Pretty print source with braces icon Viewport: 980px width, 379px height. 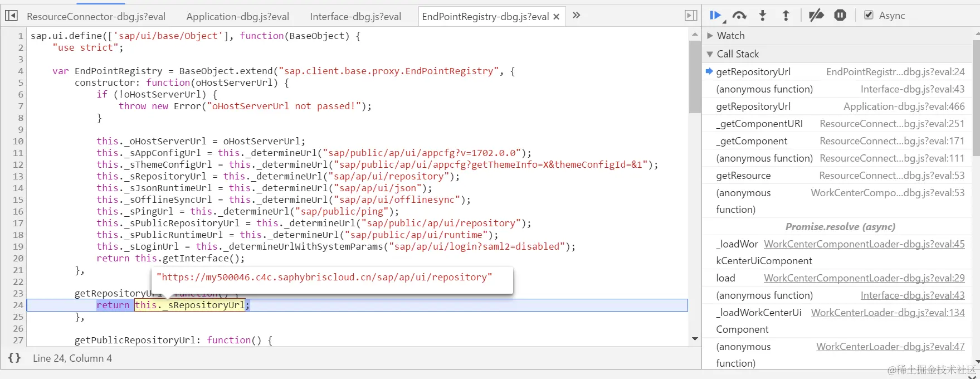click(x=14, y=358)
